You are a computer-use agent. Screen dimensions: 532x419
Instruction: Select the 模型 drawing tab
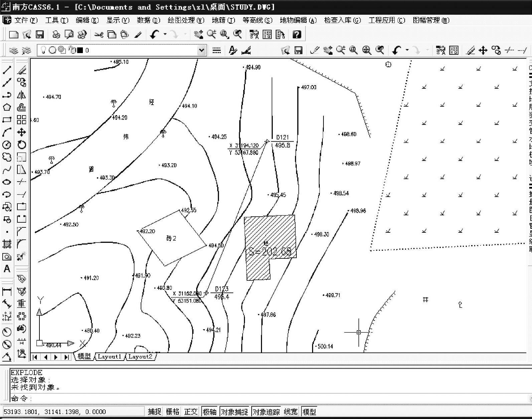click(84, 357)
